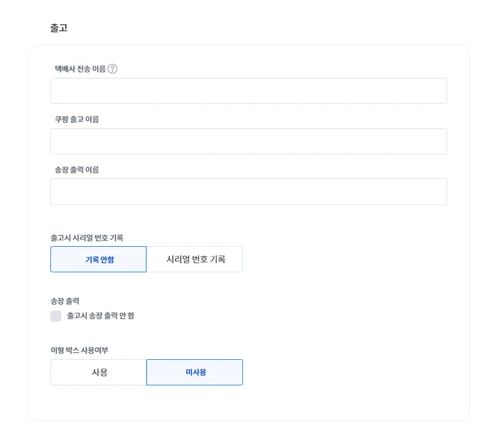Click blank area right of the 출고 heading
The image size is (497, 448).
coord(273,28)
